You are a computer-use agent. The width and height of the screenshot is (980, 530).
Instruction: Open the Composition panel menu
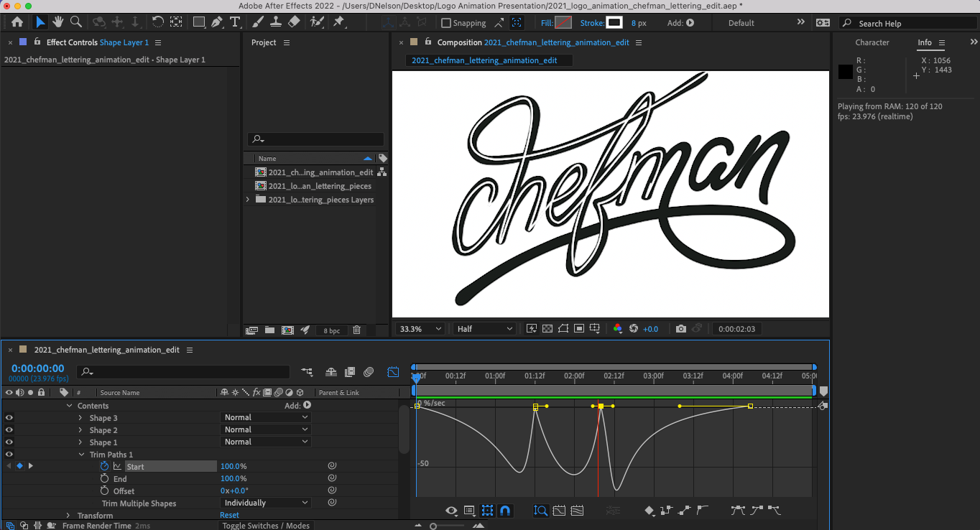click(x=639, y=42)
